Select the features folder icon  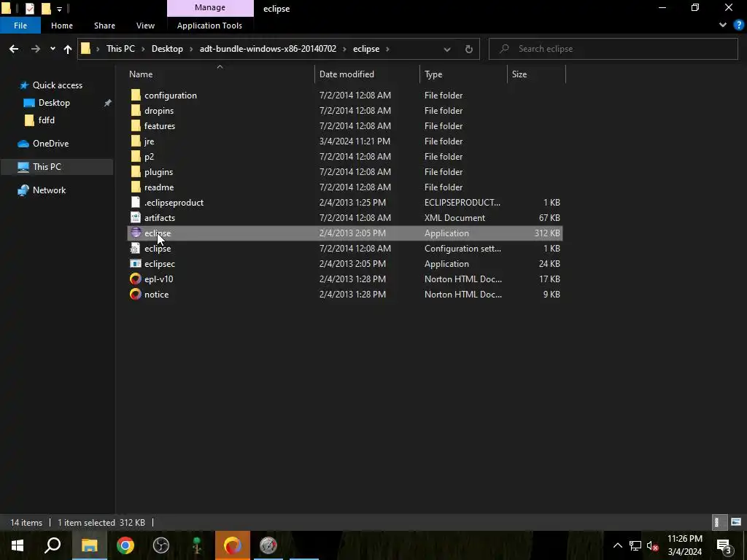point(136,125)
